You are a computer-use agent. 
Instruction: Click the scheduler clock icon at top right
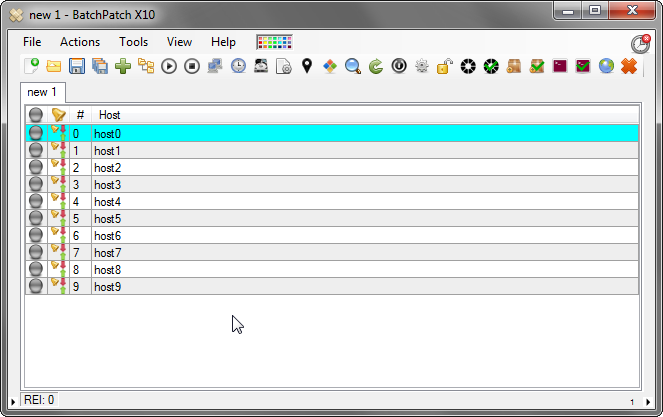640,44
